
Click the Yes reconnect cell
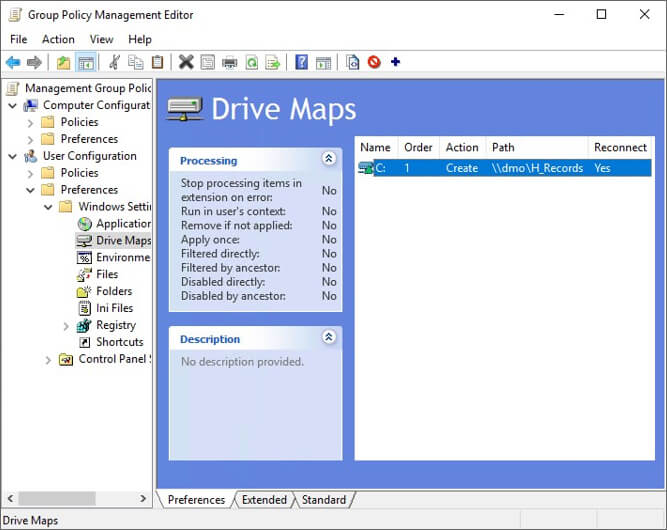(602, 168)
